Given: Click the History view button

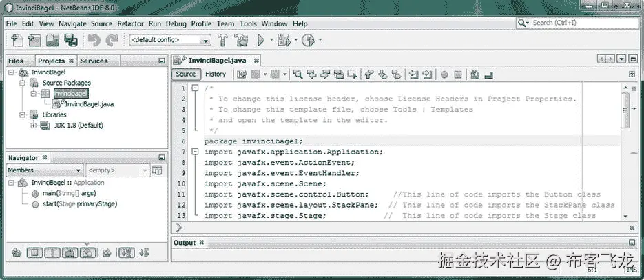Looking at the screenshot, I should tap(216, 74).
